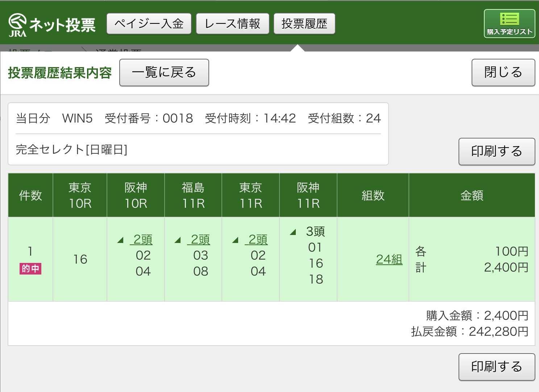Viewport: 539px width, 392px height.
Task: Click the 2頭 link under 東京11R
Action: 258,240
